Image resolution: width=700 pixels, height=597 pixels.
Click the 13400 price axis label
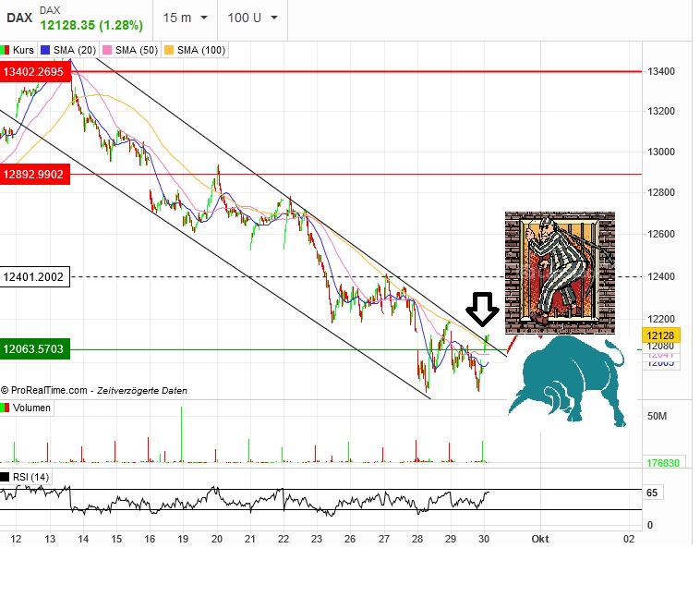(x=661, y=71)
